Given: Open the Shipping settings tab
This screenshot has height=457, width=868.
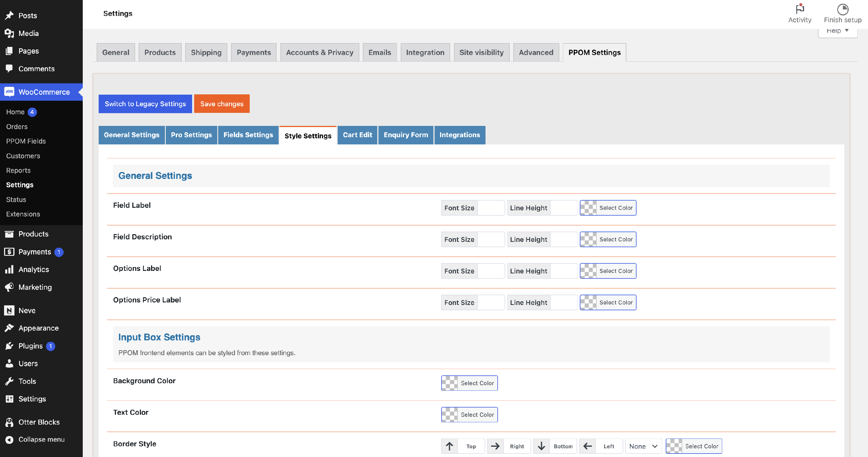Looking at the screenshot, I should coord(206,53).
